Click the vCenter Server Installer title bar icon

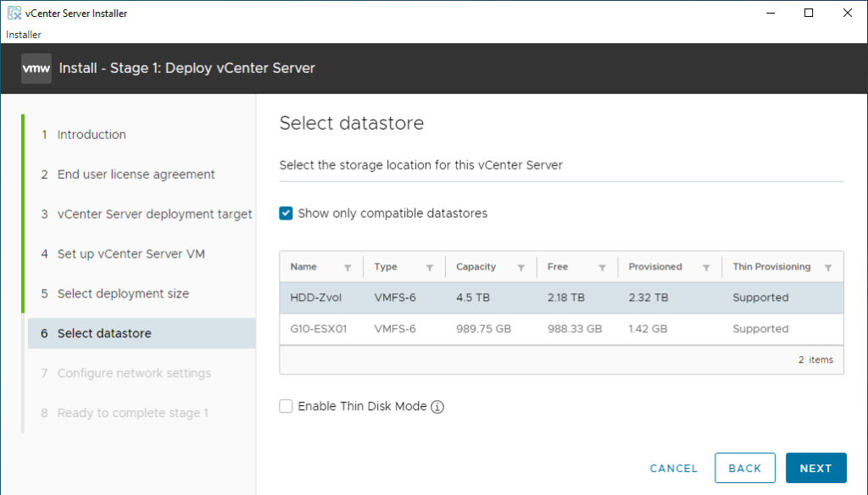coord(13,13)
